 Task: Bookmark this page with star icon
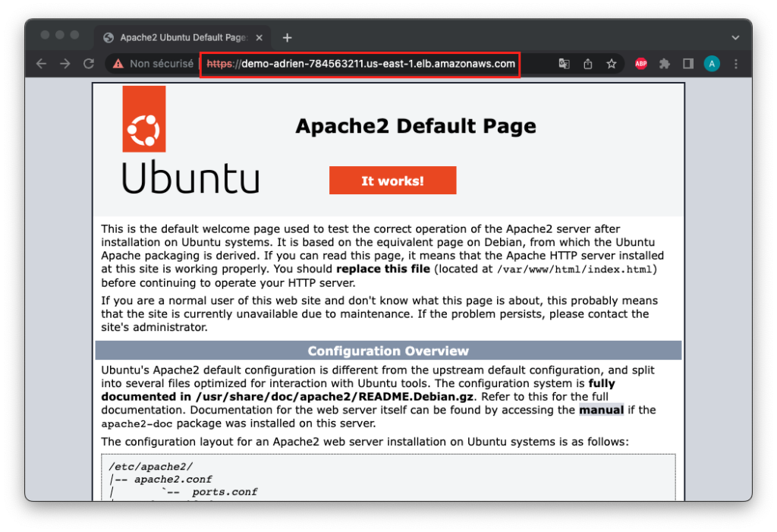point(612,64)
